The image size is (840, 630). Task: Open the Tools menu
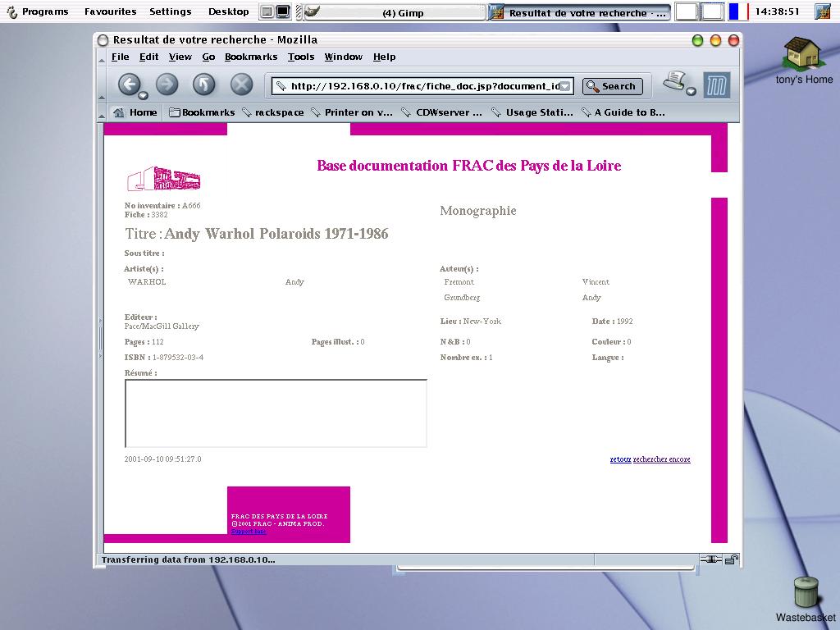coord(301,57)
